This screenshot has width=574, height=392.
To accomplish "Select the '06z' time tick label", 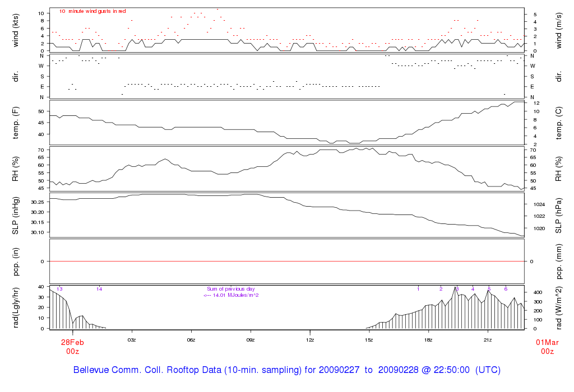I will (x=191, y=340).
